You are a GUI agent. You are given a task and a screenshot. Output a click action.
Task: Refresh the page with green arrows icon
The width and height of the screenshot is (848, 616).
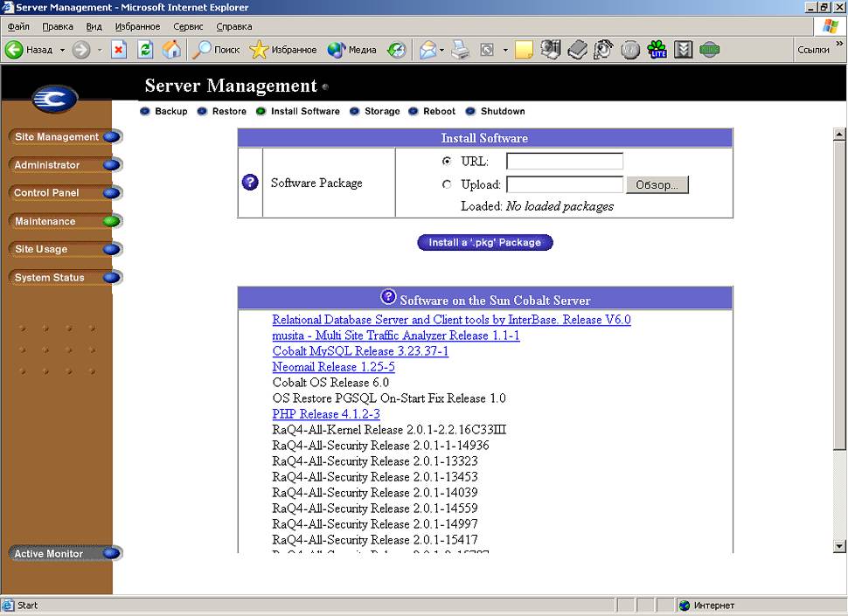coord(145,50)
